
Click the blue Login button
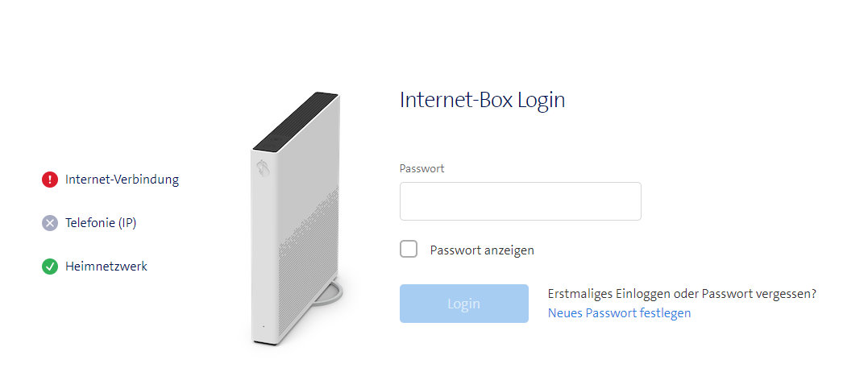coord(464,304)
